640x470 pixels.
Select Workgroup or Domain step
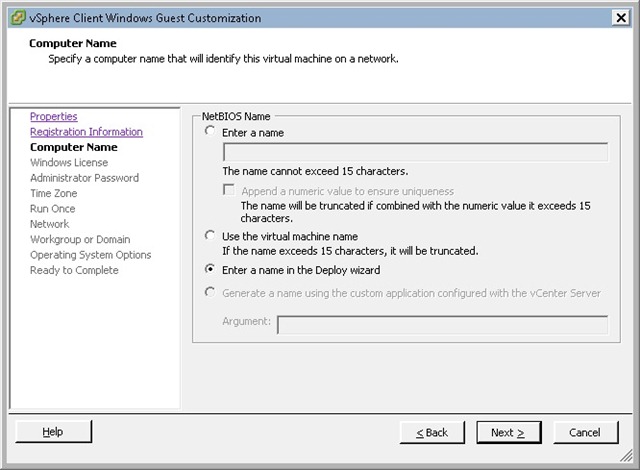coord(79,240)
